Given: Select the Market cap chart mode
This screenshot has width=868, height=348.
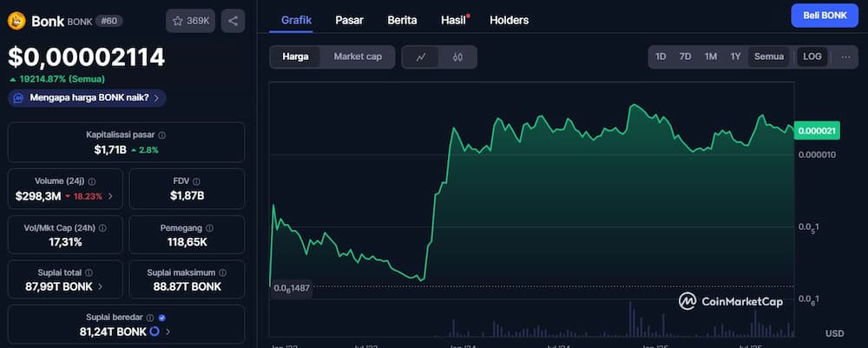Looking at the screenshot, I should point(358,56).
